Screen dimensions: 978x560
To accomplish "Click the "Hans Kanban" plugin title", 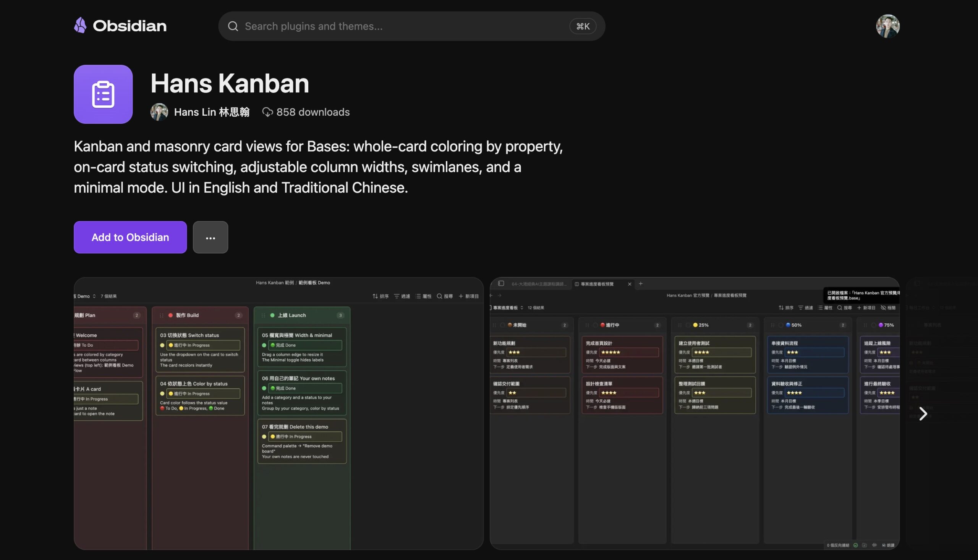I will pyautogui.click(x=230, y=83).
